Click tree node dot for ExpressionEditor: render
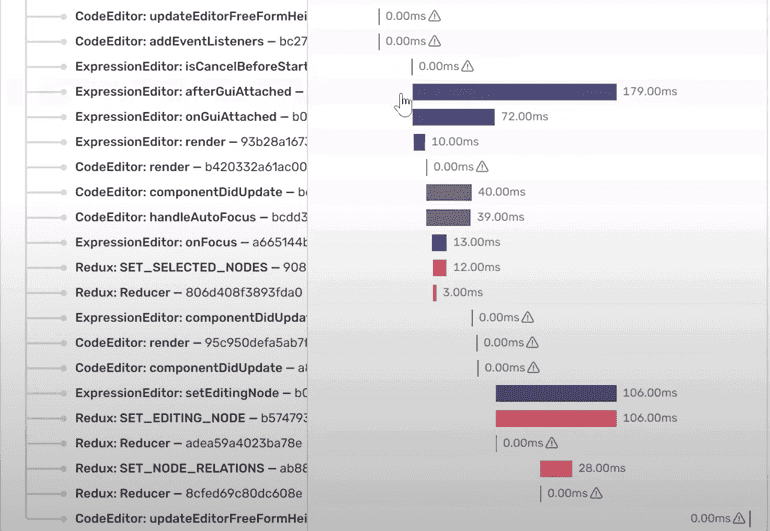The height and width of the screenshot is (531, 770). tap(63, 142)
